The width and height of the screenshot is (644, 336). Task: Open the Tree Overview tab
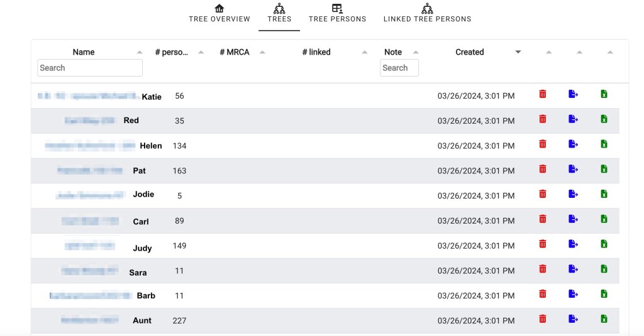click(x=219, y=13)
